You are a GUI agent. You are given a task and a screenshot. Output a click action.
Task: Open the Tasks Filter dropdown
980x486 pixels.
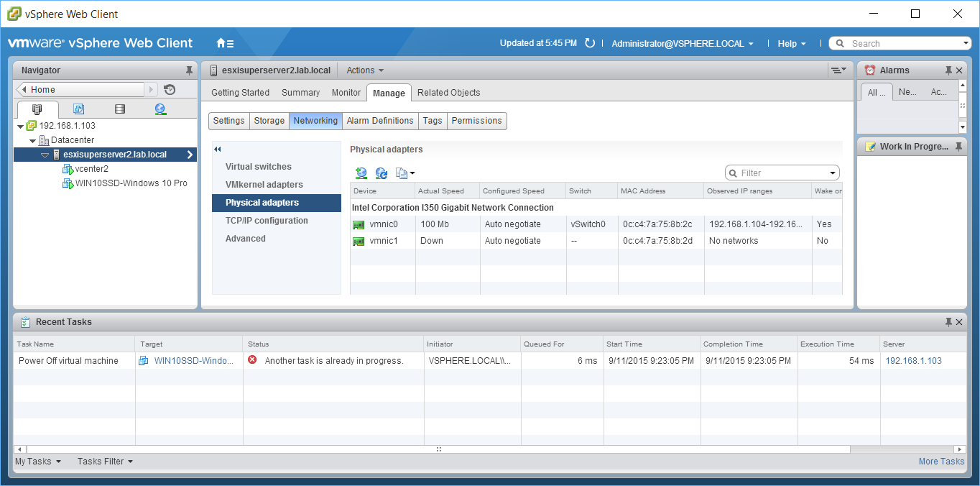pyautogui.click(x=106, y=462)
